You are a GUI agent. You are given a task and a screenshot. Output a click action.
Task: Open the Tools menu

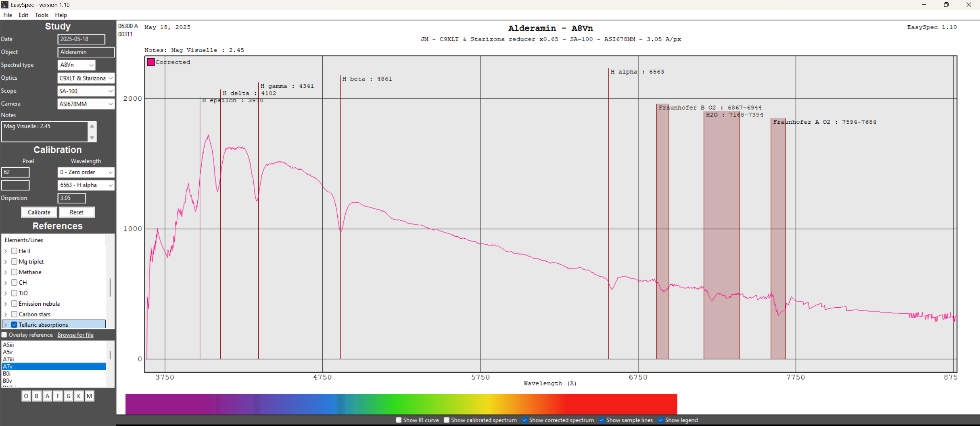coord(41,15)
